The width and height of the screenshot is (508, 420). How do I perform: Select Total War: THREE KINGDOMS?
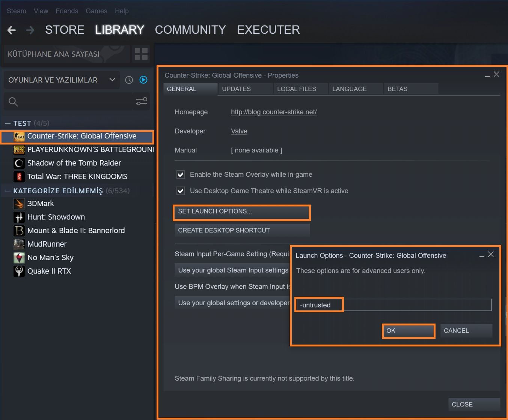(x=77, y=177)
